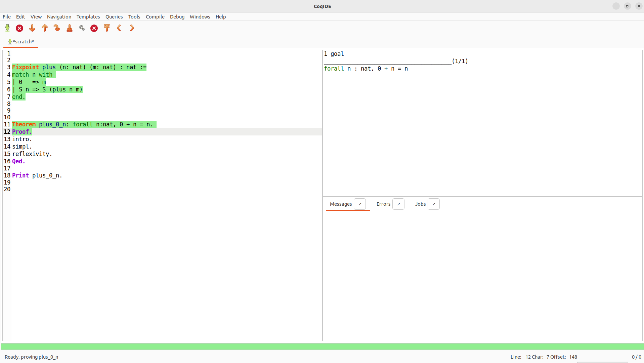Click the Previous occurrence left chevron
The width and height of the screenshot is (644, 363).
119,28
